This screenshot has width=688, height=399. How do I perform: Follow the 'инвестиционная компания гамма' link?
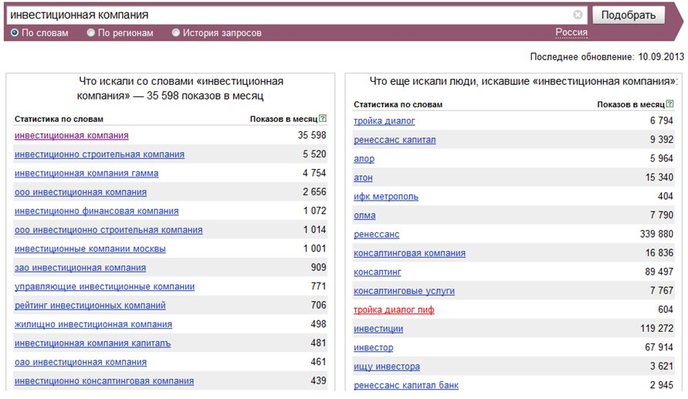pyautogui.click(x=86, y=173)
